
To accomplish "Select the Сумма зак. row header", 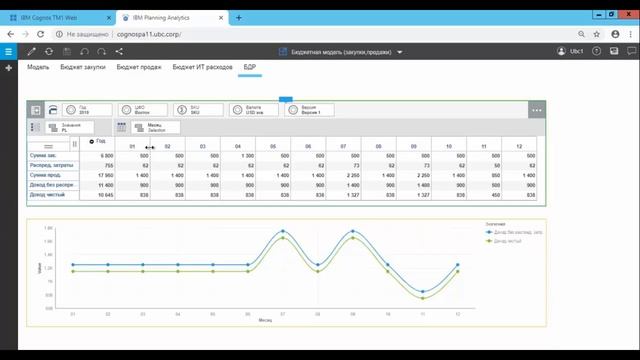I will [x=53, y=156].
